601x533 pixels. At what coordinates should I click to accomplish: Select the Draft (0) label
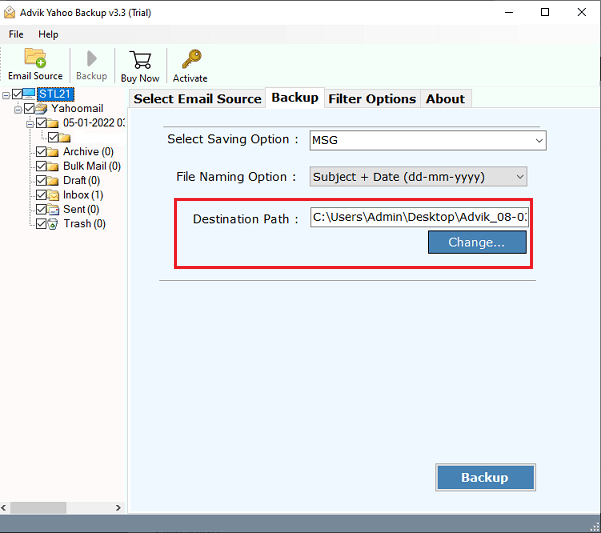[x=82, y=180]
